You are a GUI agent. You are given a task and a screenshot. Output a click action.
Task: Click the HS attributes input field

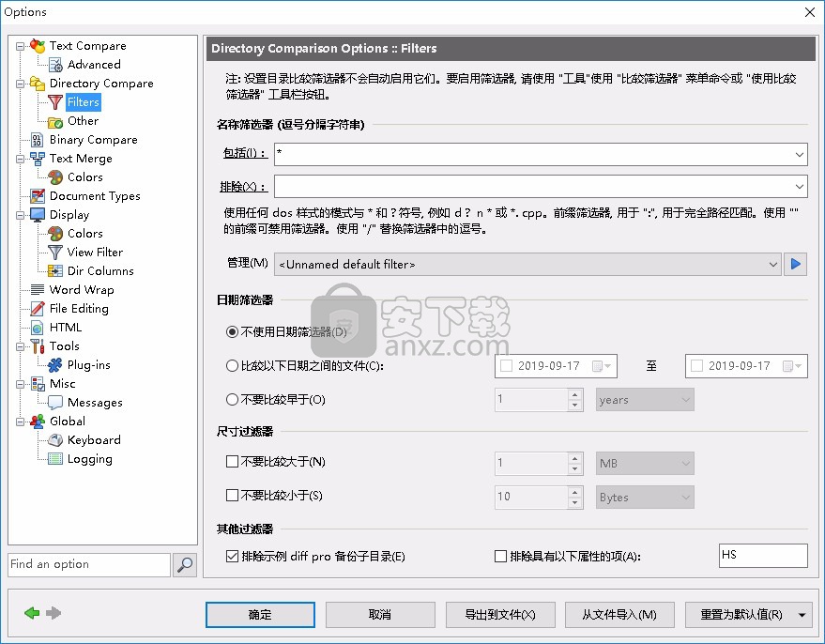coord(763,556)
